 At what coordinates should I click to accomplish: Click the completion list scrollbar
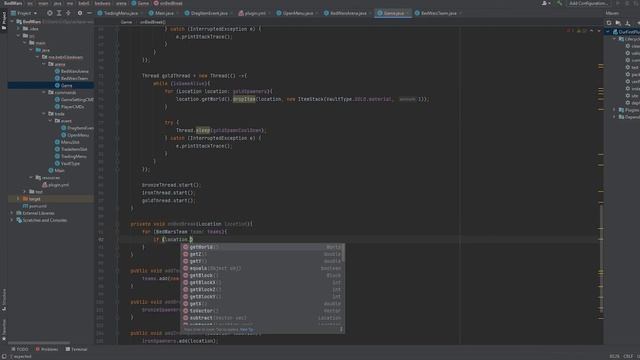tap(343, 253)
